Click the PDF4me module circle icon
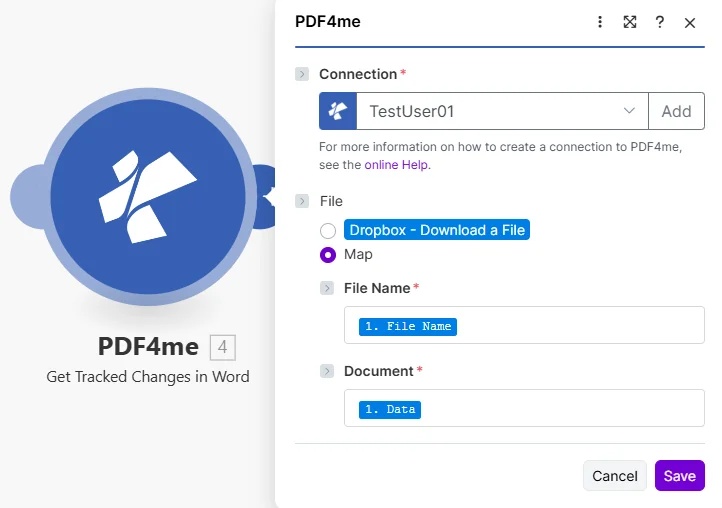The height and width of the screenshot is (508, 722). coord(148,197)
